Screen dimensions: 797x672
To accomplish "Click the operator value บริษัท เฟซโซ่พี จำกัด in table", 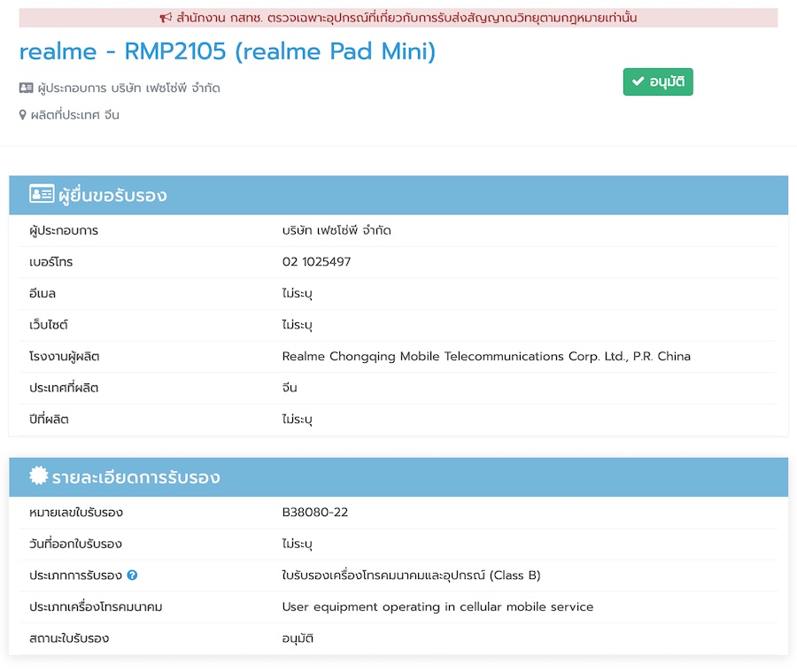I will click(x=337, y=230).
